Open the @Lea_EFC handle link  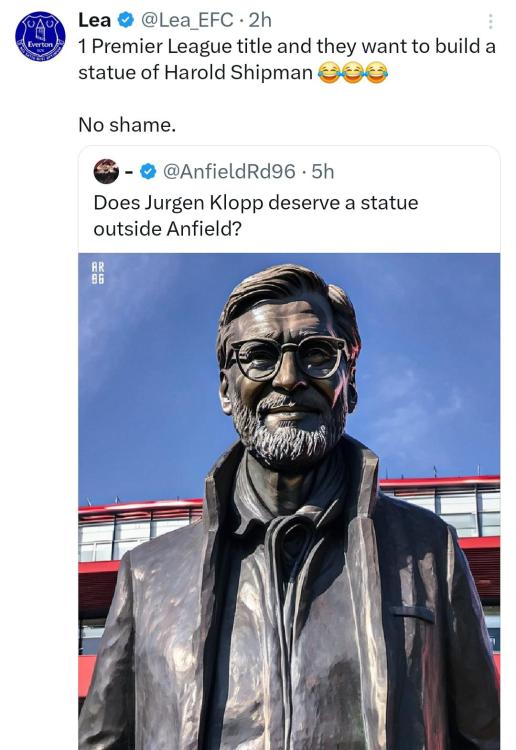click(187, 21)
